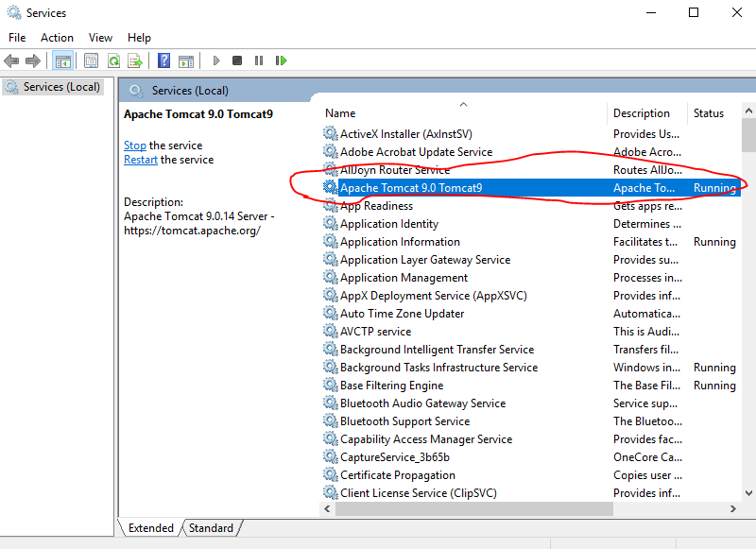Click the vertical scrollbar up arrow

tap(748, 111)
